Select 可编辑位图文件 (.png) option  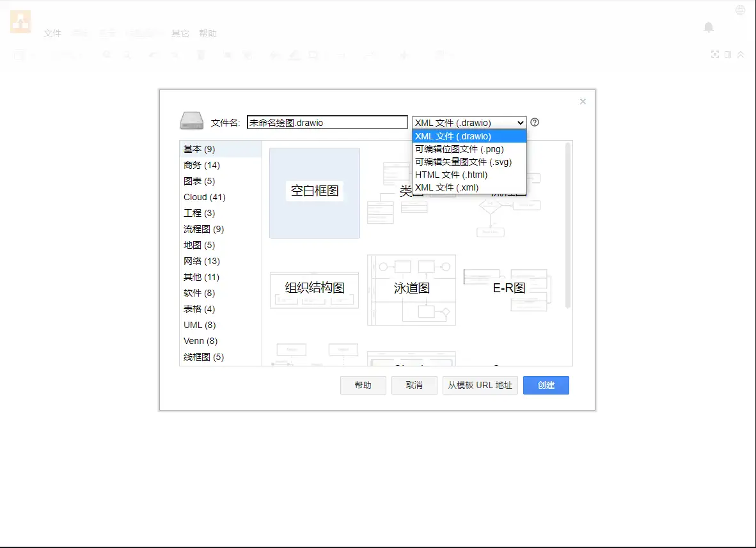click(x=459, y=149)
